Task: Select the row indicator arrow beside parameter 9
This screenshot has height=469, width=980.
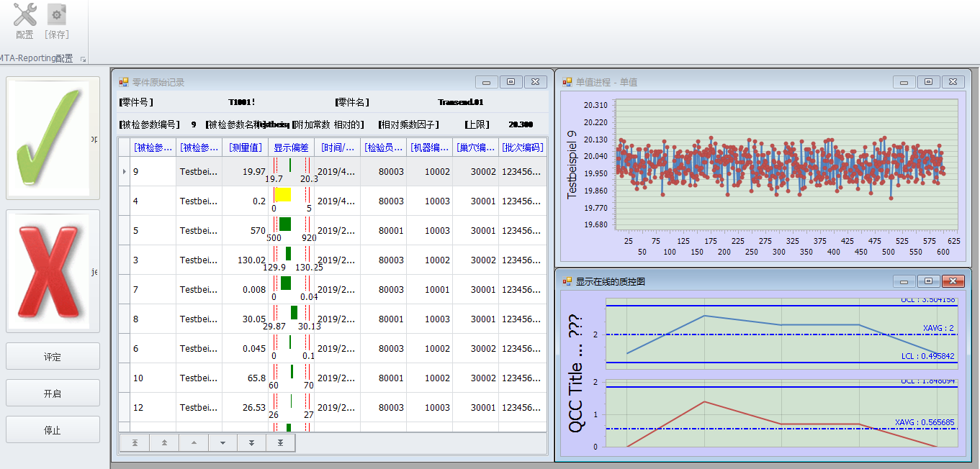Action: tap(125, 172)
